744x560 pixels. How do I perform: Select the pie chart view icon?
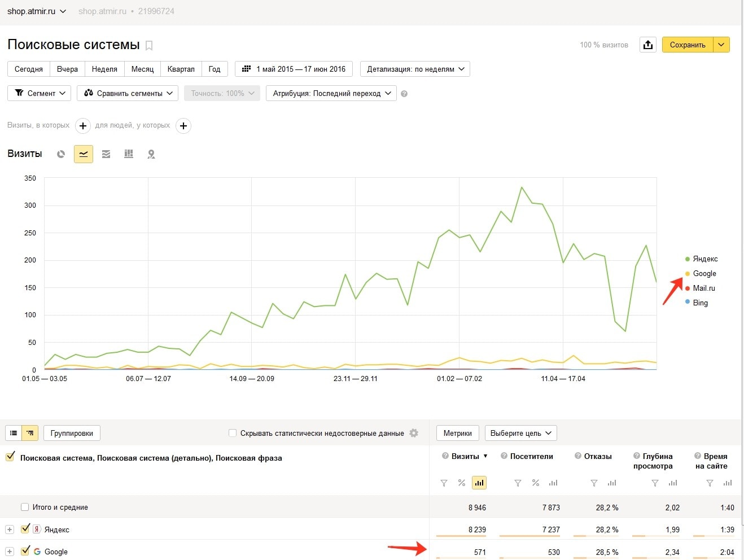pos(61,154)
